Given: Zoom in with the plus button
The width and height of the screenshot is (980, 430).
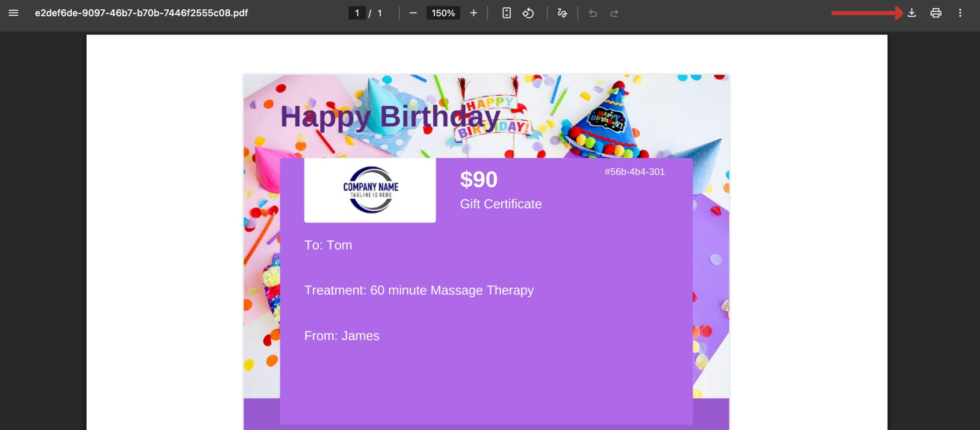Looking at the screenshot, I should [474, 13].
